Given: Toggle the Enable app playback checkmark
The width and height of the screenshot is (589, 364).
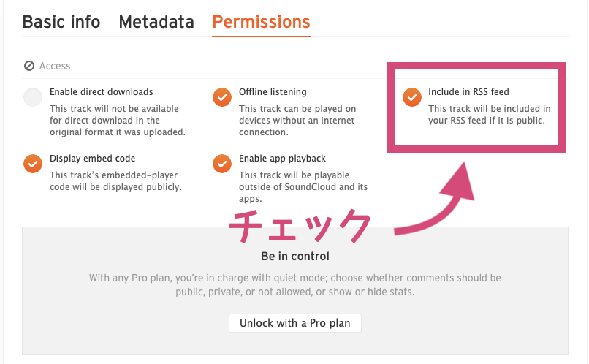Looking at the screenshot, I should (222, 164).
